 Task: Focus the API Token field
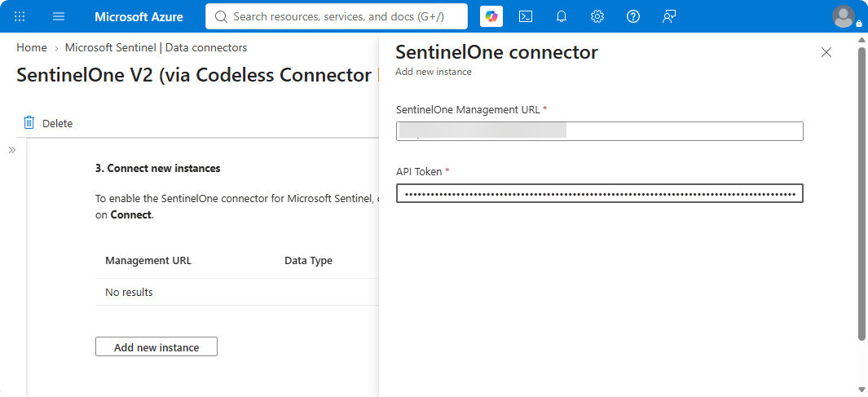[x=600, y=194]
